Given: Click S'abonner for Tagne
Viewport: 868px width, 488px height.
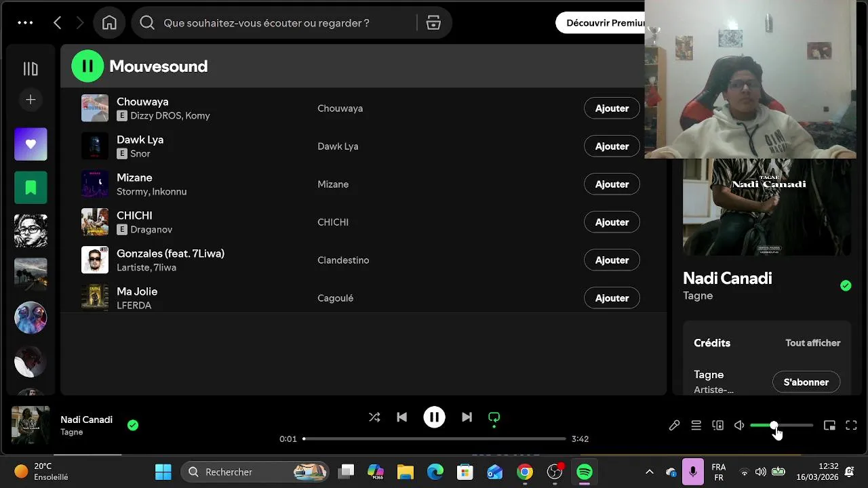Looking at the screenshot, I should 806,382.
